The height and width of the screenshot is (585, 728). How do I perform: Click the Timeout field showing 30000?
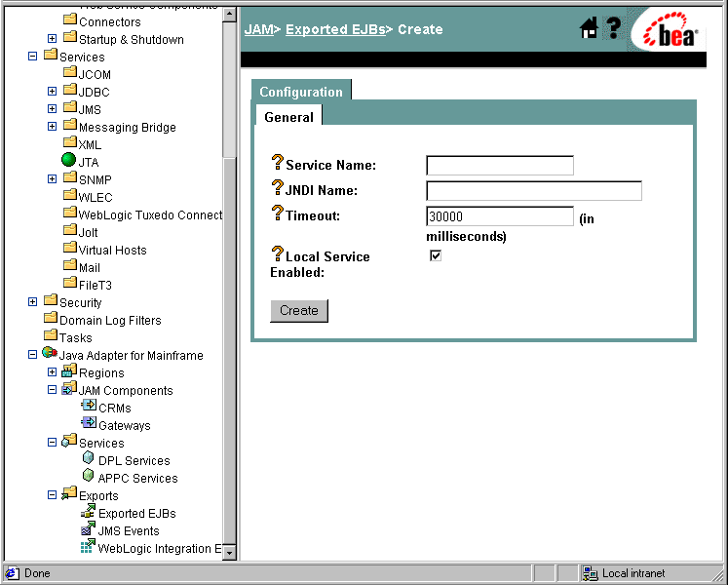click(500, 216)
